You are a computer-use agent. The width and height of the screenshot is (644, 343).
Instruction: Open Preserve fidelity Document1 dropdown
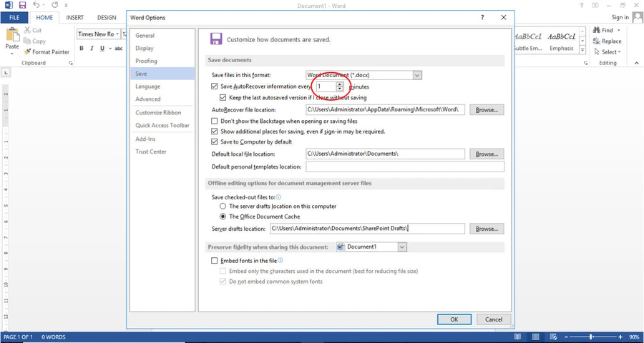402,247
